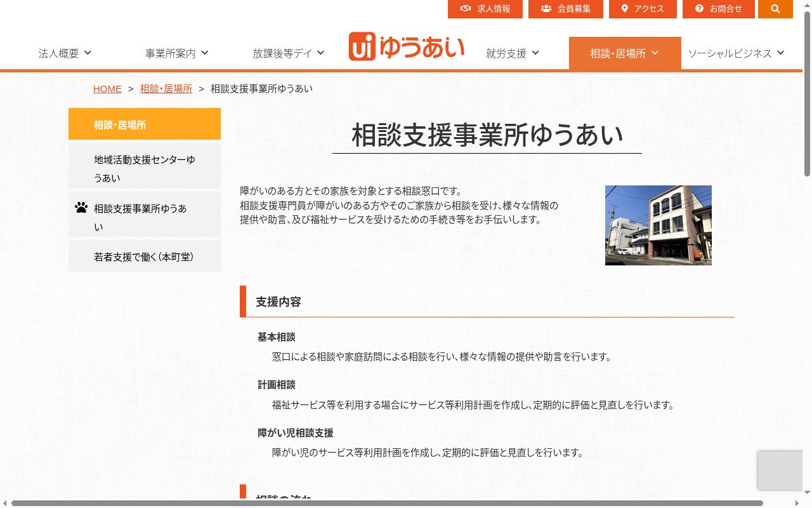Click the vertical scrollbar thumb
The image size is (812, 508).
click(807, 94)
